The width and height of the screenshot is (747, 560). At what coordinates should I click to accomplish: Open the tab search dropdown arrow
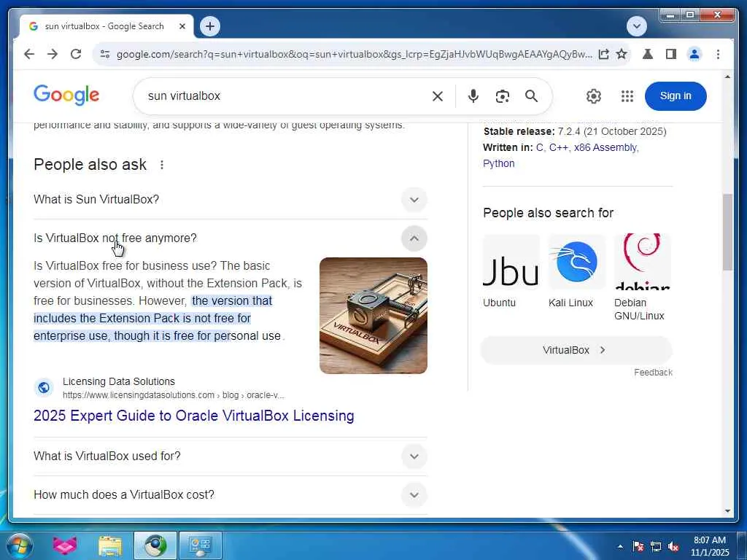(636, 26)
